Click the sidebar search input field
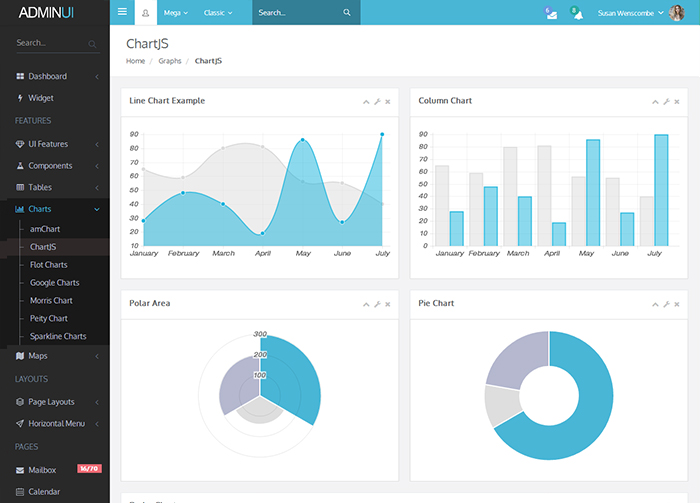Image resolution: width=700 pixels, height=503 pixels. (x=50, y=43)
